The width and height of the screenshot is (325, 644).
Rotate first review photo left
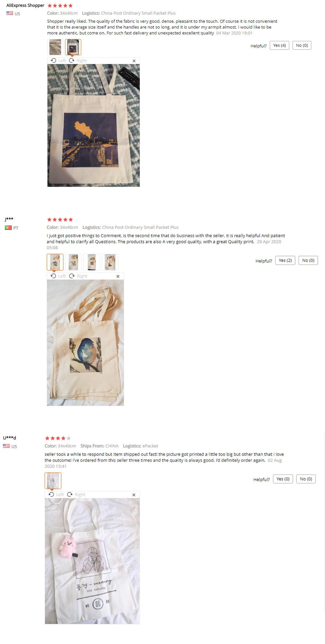[58, 61]
